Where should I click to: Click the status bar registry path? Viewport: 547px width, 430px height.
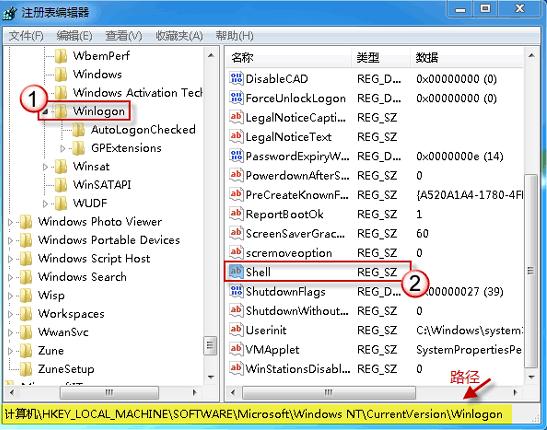(x=253, y=414)
